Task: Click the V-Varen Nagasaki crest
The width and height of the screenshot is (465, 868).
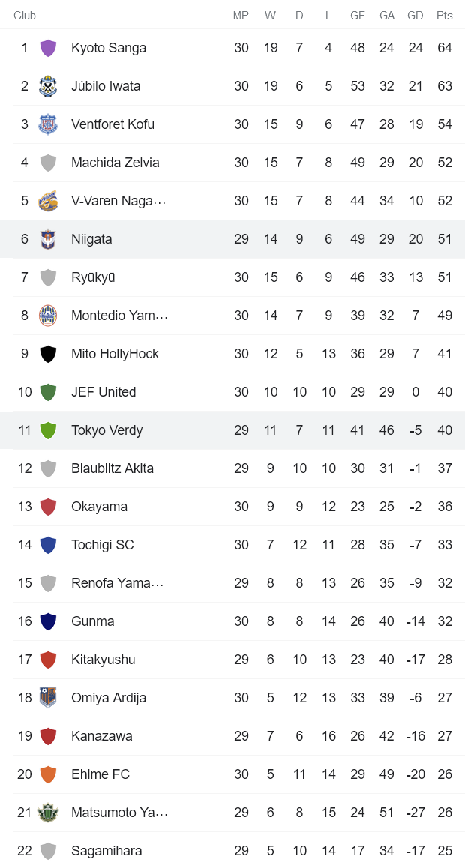Action: [45, 200]
